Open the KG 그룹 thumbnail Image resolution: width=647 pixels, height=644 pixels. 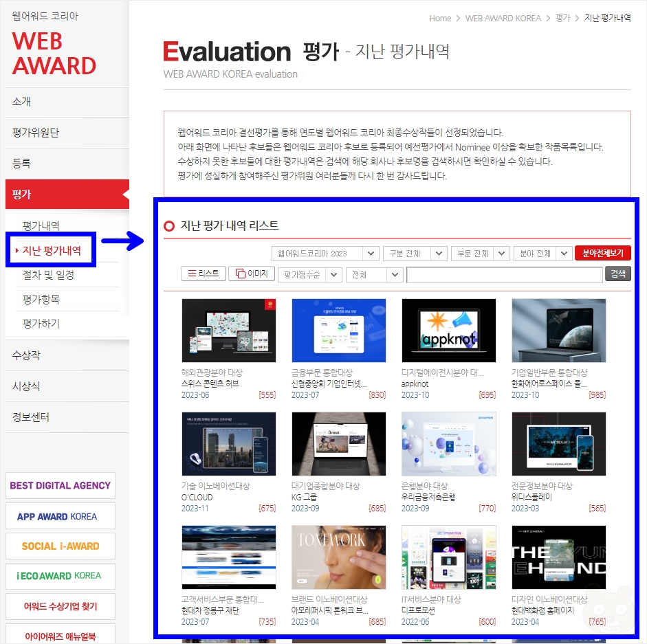tap(339, 444)
